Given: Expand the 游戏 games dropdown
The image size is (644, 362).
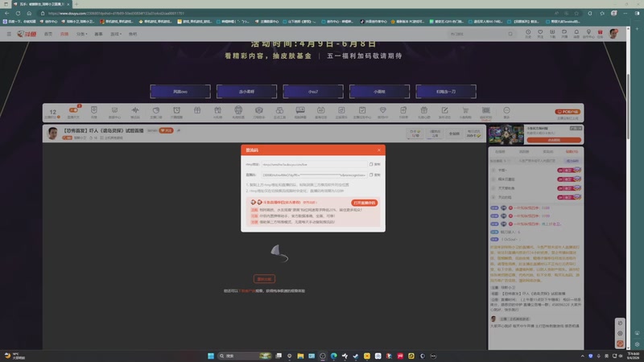Looking at the screenshot, I should tap(116, 34).
